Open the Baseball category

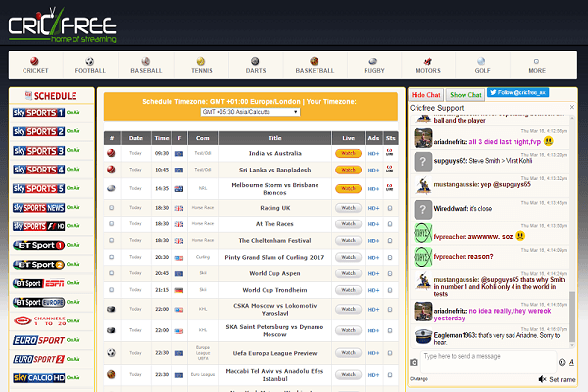[x=146, y=65]
